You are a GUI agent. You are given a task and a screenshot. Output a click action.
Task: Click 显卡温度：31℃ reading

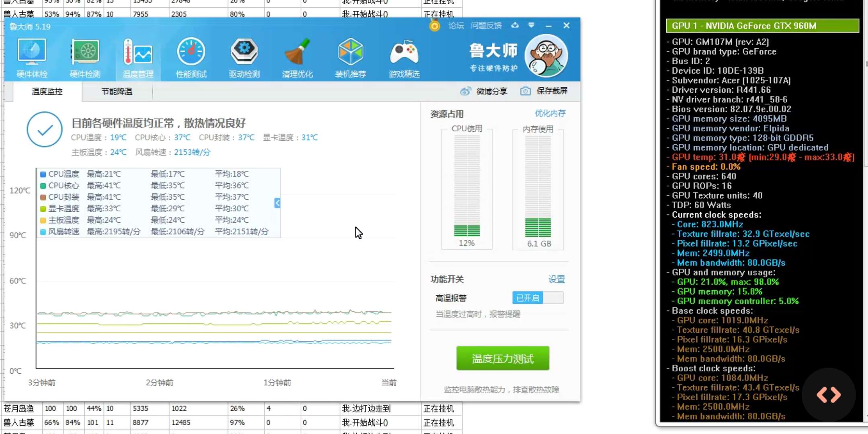click(x=290, y=137)
